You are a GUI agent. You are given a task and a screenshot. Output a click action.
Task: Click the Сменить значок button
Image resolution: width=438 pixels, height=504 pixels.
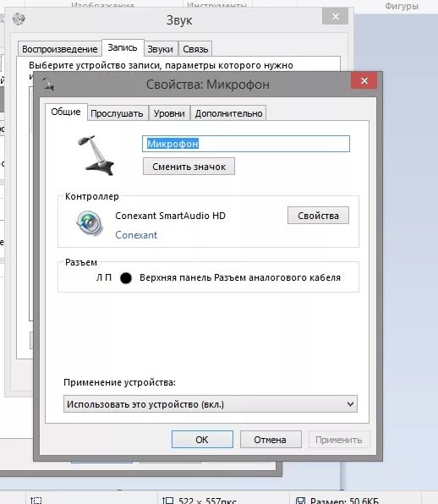[189, 167]
